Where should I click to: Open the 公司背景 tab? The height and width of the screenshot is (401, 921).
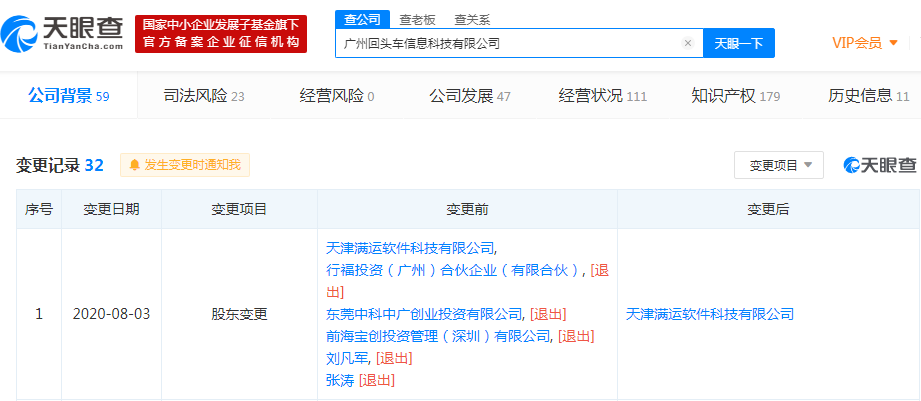point(69,96)
